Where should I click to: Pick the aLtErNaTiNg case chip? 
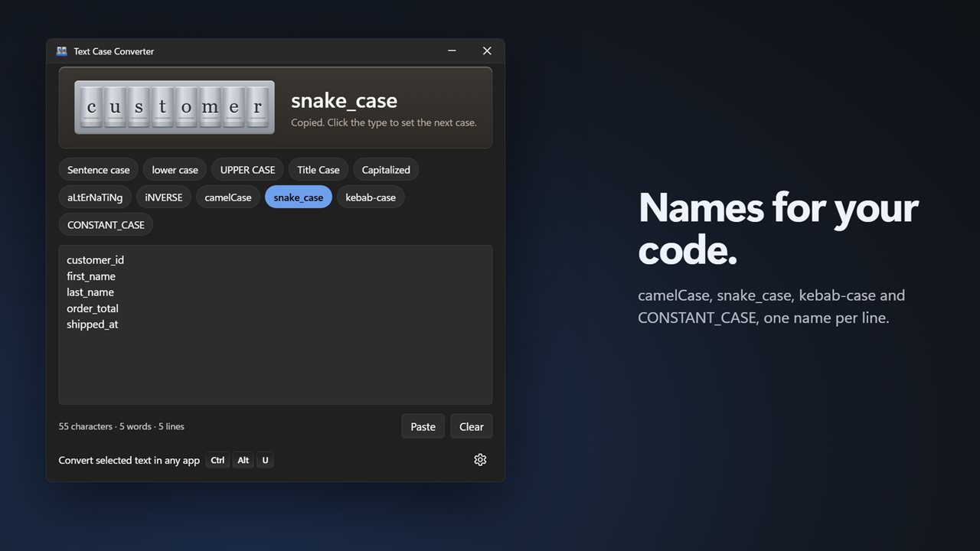(x=95, y=197)
